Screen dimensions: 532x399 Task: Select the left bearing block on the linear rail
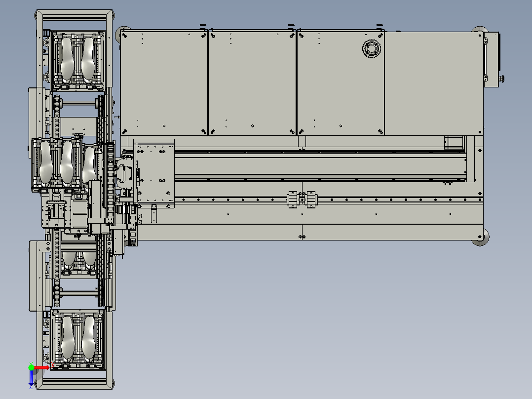tap(293, 199)
